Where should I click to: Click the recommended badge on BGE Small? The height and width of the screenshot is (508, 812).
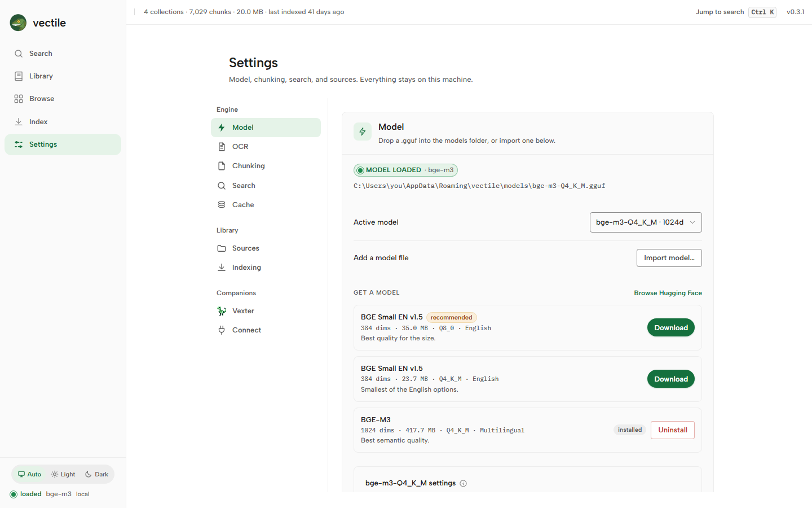(x=451, y=318)
